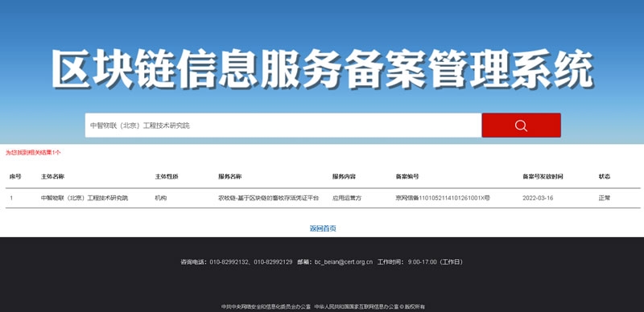Select the 序号 column header
This screenshot has width=644, height=312.
(x=15, y=177)
